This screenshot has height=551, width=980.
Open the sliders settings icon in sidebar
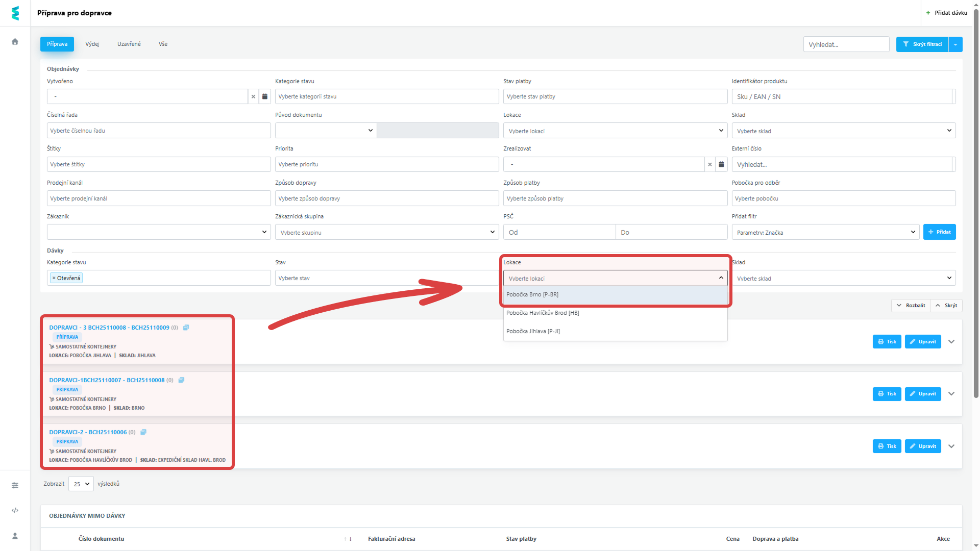(15, 485)
